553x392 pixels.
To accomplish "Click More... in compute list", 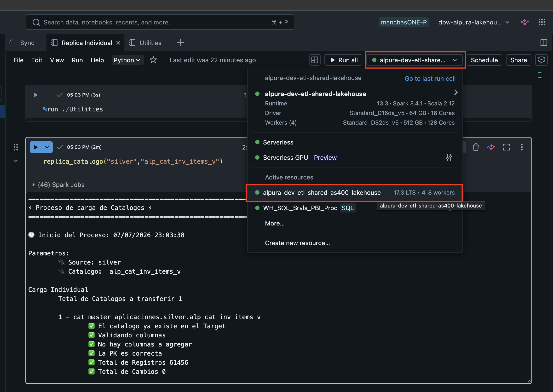I will pos(275,223).
